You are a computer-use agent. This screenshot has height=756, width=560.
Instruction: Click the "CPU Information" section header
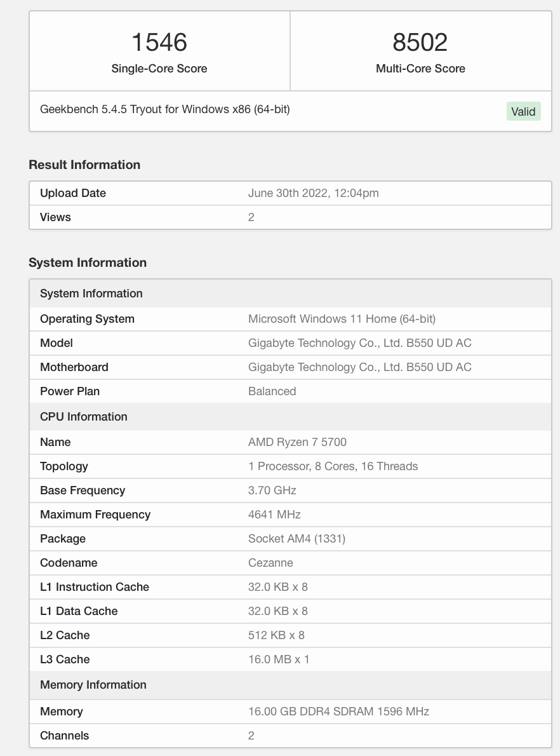coord(290,417)
